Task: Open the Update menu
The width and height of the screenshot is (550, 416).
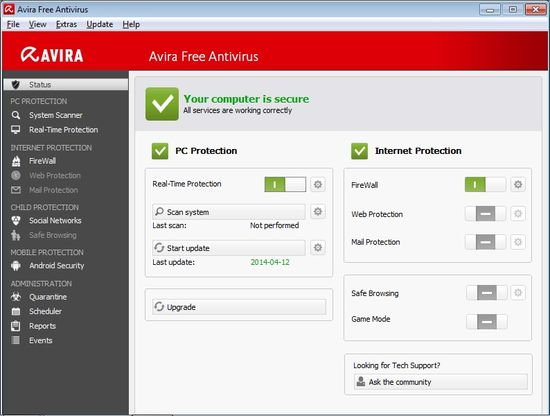Action: click(x=100, y=25)
